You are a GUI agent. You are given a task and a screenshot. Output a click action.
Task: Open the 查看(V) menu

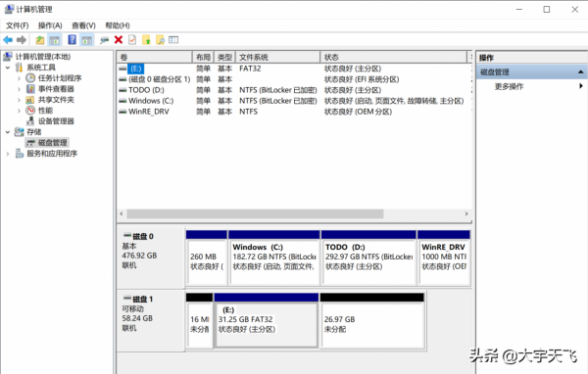click(83, 25)
